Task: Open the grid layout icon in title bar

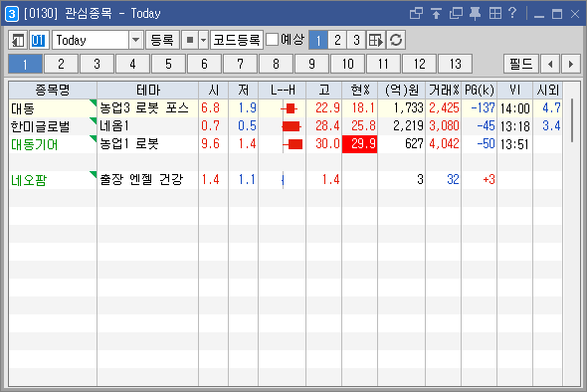Action: (x=494, y=14)
